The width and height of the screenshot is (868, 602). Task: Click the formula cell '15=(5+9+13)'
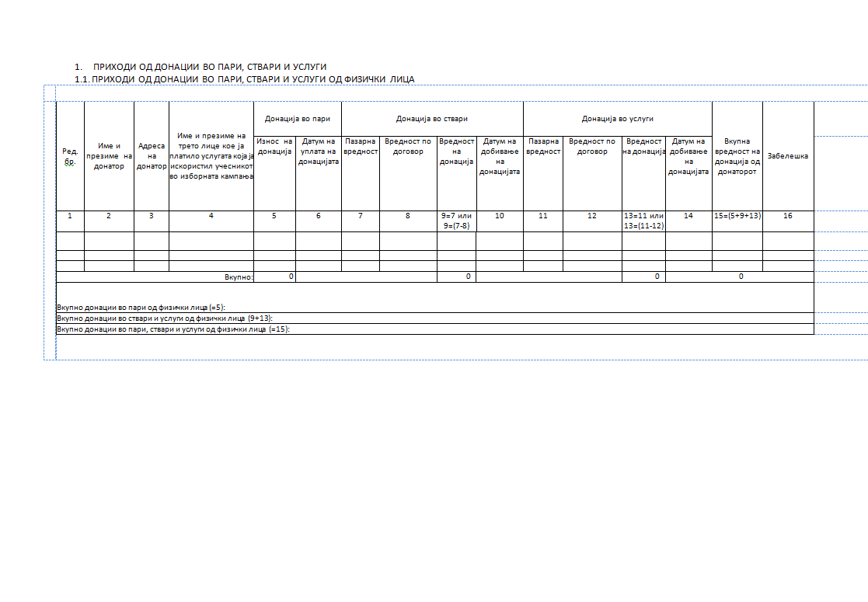click(x=737, y=216)
